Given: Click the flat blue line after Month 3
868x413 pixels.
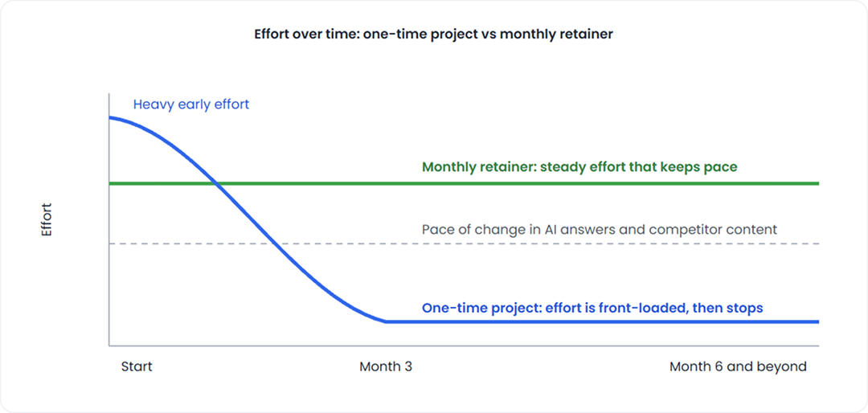Looking at the screenshot, I should tap(602, 321).
